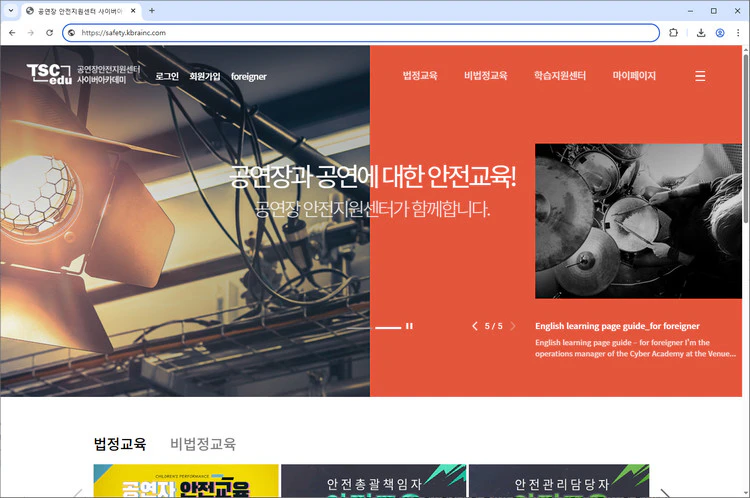This screenshot has height=498, width=750.
Task: Open a new browser tab
Action: [x=152, y=11]
